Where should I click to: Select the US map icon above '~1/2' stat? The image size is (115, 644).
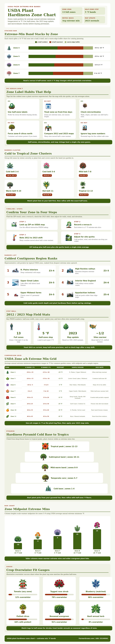tap(93, 326)
